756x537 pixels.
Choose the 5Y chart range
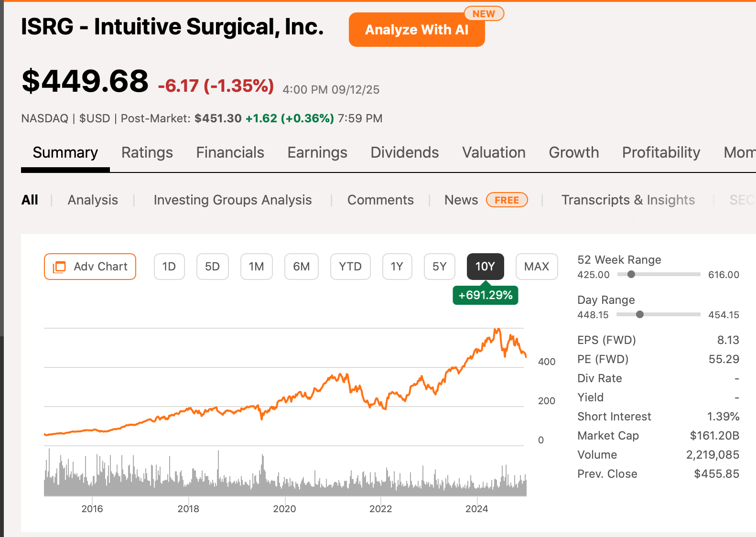439,267
